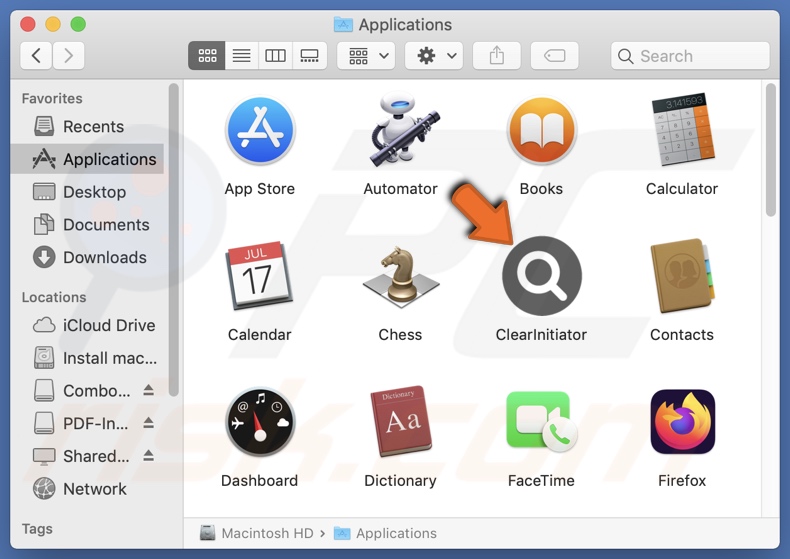
Task: Open the item grouping dropdown
Action: coord(366,55)
